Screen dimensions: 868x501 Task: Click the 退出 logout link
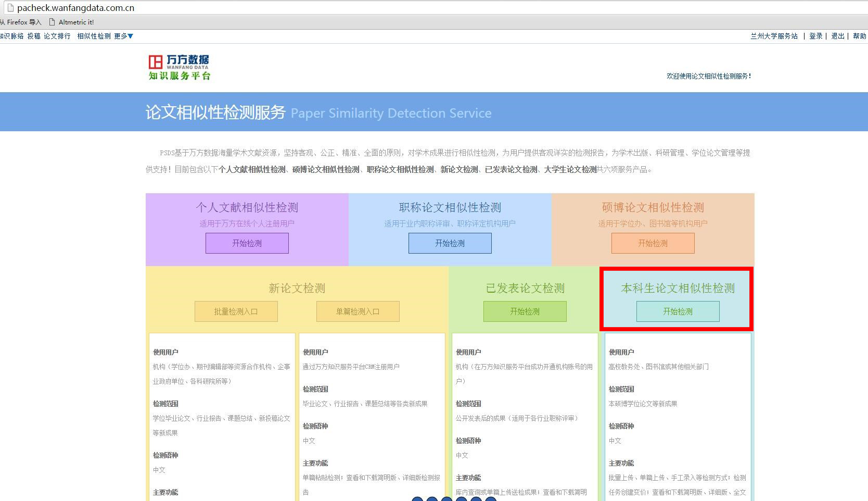pos(837,36)
